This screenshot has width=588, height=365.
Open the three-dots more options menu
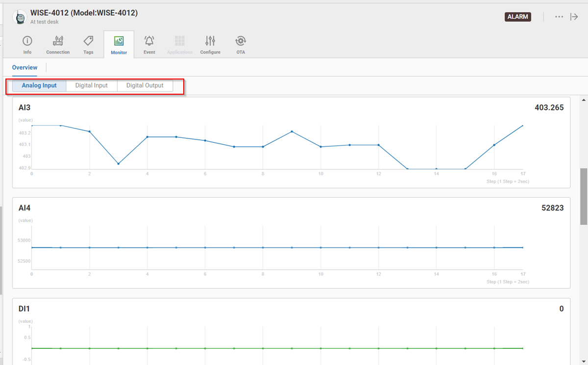559,17
